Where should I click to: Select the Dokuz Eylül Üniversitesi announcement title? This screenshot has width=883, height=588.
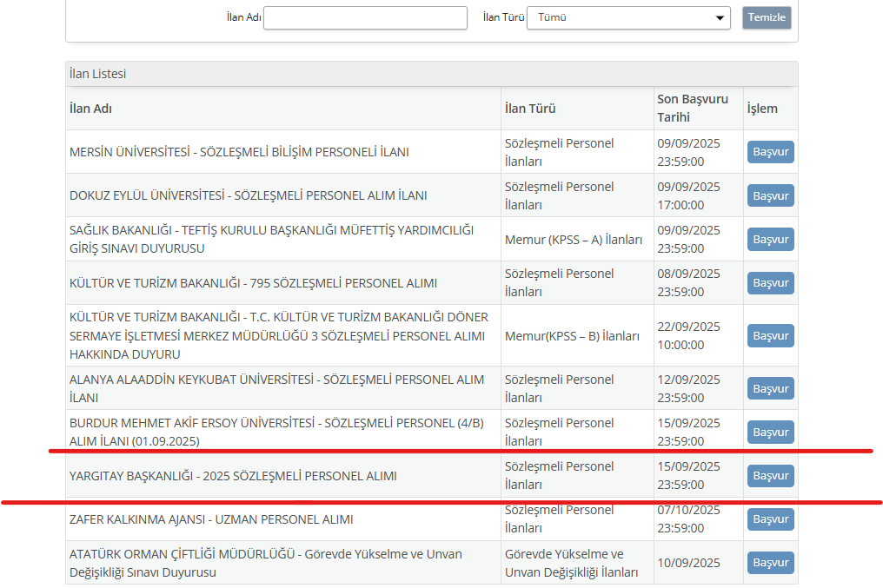249,195
